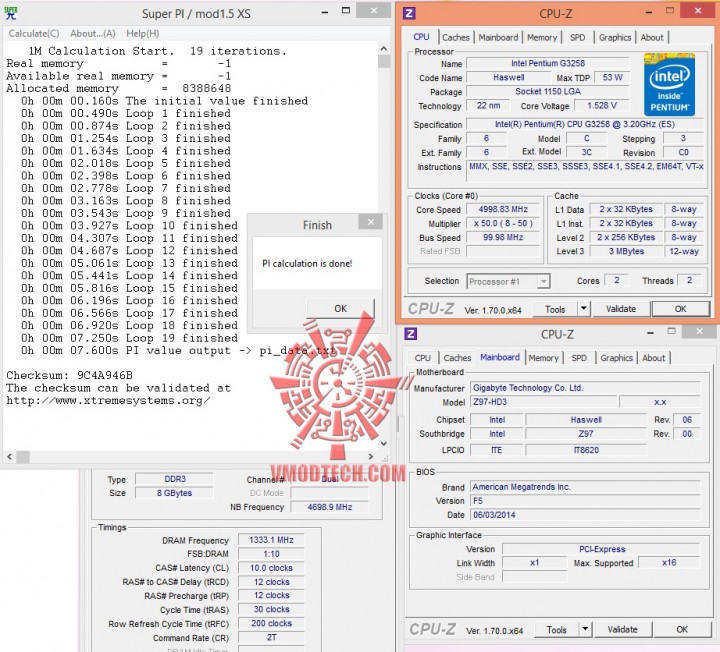
Task: Click Level 3 cache value 3 MBytes
Action: [626, 252]
